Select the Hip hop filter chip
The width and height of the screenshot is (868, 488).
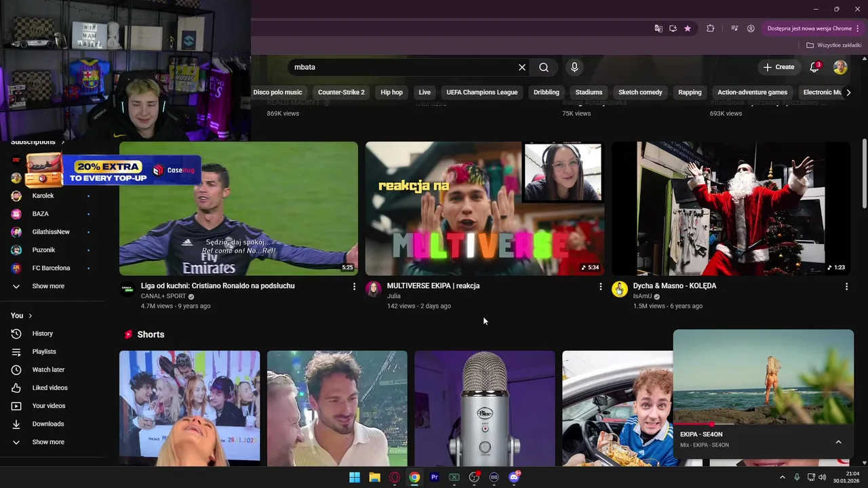tap(391, 92)
